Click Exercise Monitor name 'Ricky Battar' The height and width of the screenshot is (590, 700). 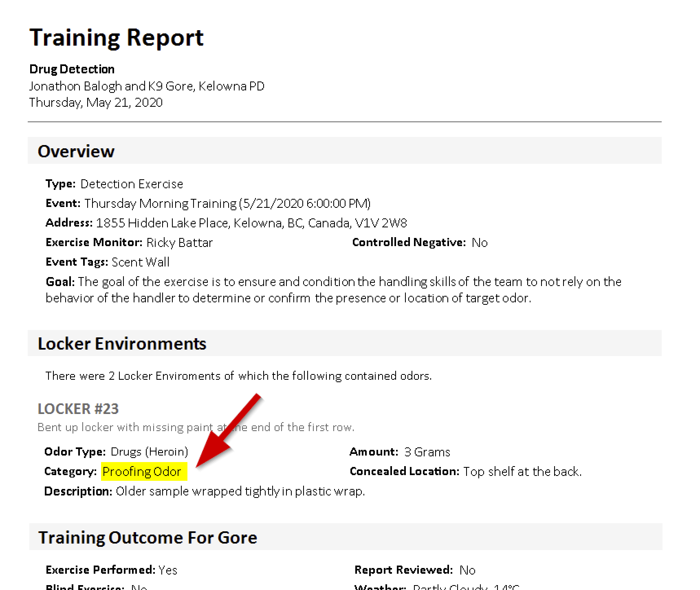(179, 242)
